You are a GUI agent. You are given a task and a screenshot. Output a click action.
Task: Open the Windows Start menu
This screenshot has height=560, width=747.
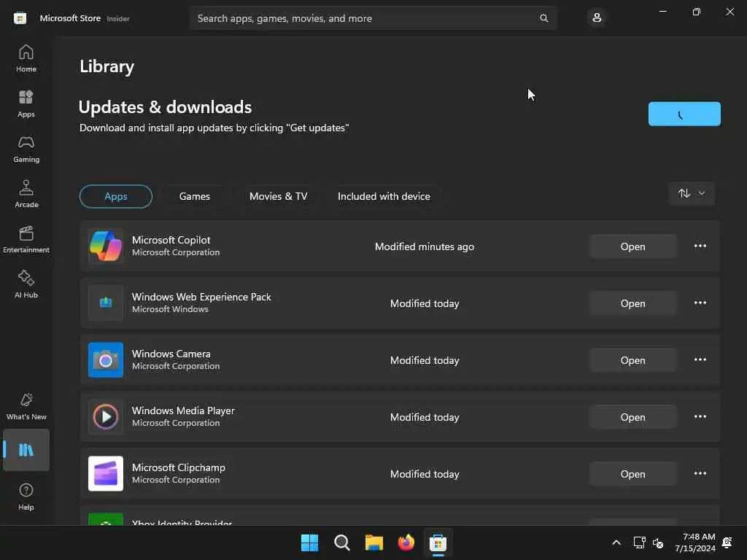pyautogui.click(x=309, y=542)
